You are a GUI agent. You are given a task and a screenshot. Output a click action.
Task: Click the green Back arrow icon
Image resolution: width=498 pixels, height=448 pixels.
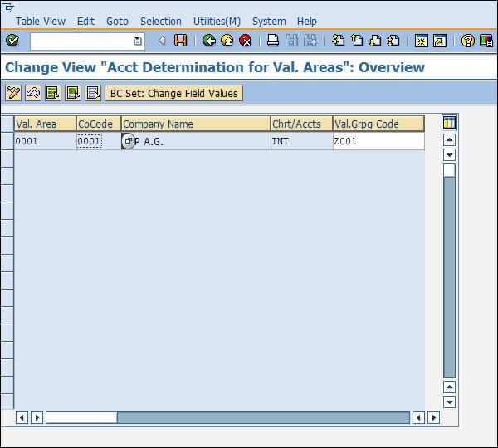(x=209, y=41)
